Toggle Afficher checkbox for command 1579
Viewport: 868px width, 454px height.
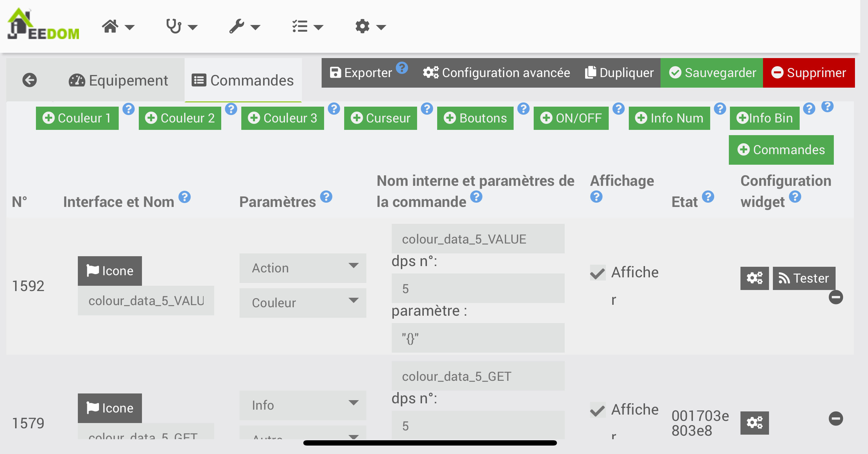[x=598, y=410]
